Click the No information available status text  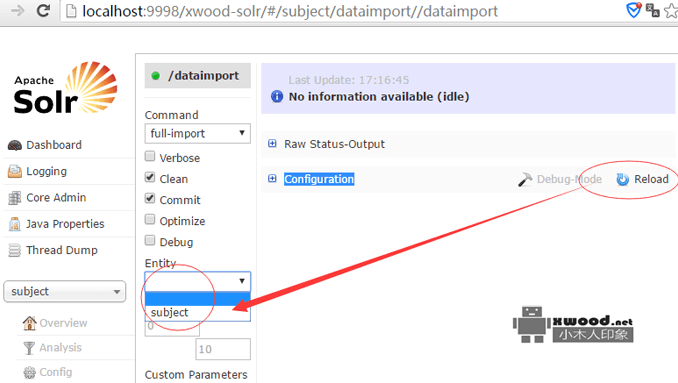click(x=379, y=96)
